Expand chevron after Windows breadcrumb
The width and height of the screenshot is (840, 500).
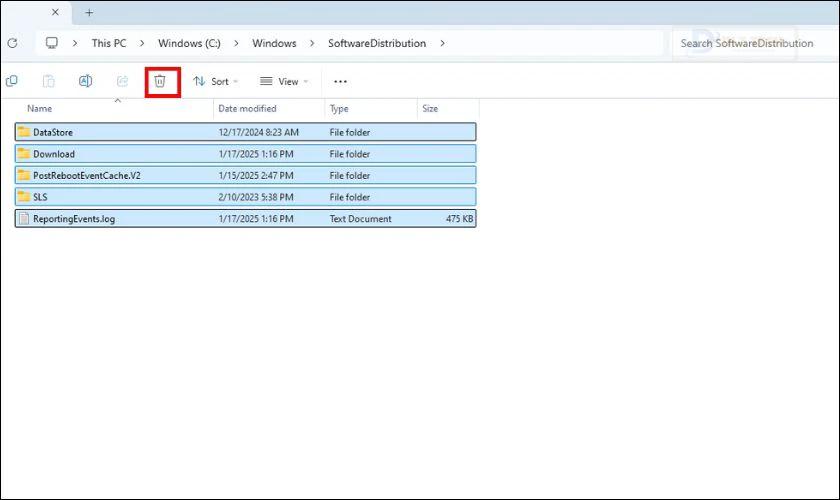click(312, 43)
